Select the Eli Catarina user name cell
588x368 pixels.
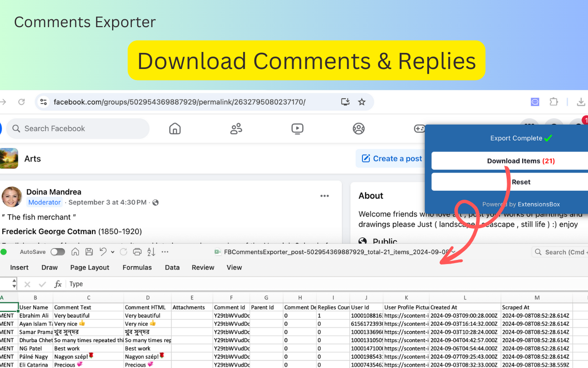pos(35,365)
